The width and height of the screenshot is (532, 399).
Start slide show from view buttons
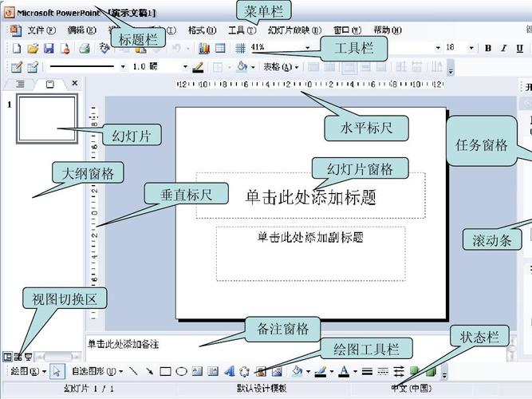tap(29, 357)
